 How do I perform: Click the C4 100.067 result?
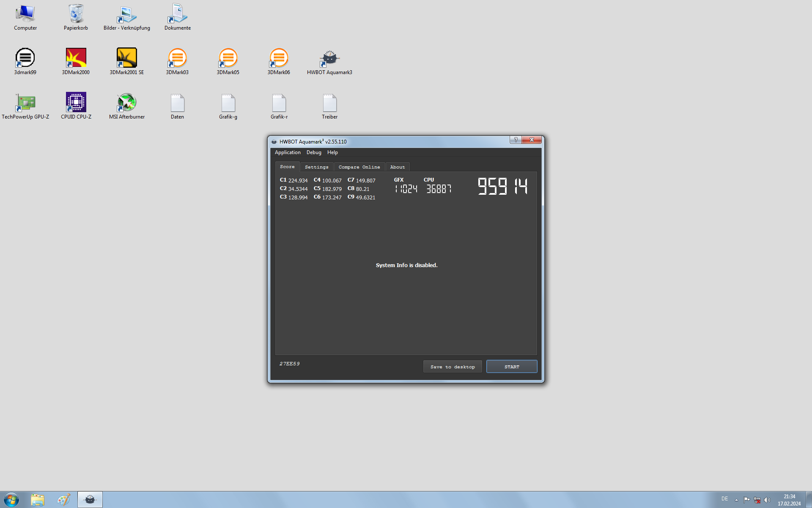[x=328, y=180]
